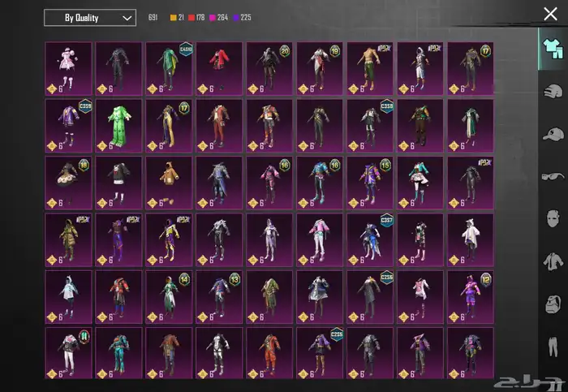Viewport: 568px width, 392px height.
Task: Select the bright green suit outfit
Action: tap(118, 125)
